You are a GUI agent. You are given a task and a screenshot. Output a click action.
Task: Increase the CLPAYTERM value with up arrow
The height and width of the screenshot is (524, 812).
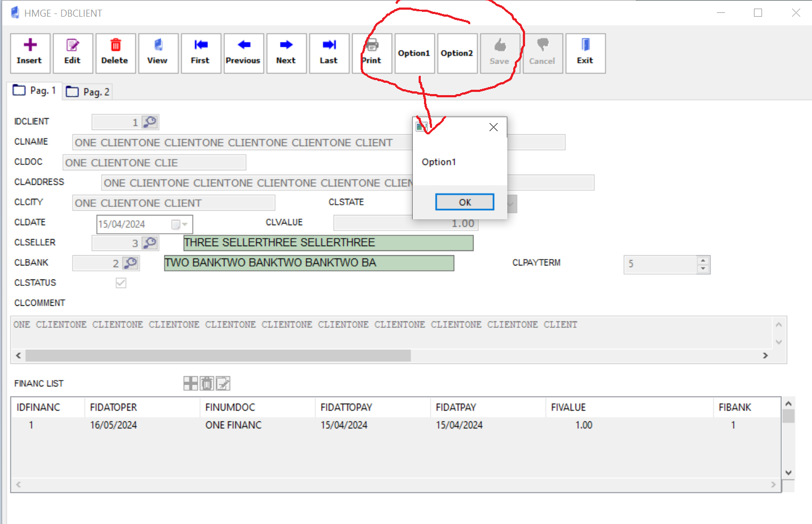click(x=703, y=260)
